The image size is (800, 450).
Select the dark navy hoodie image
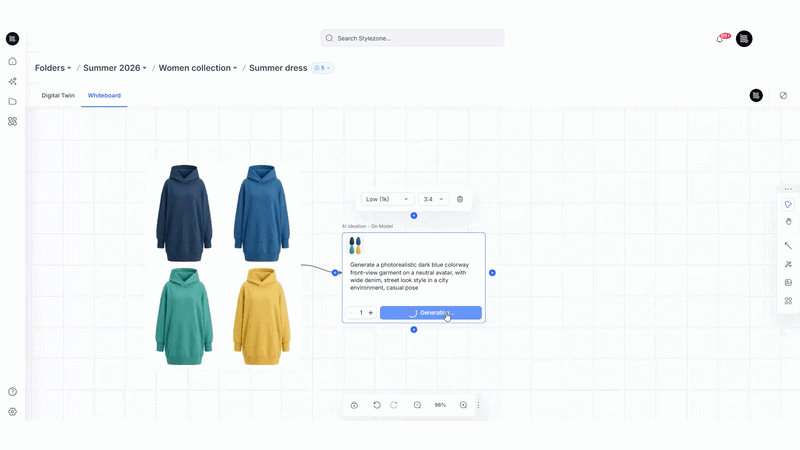click(x=184, y=213)
